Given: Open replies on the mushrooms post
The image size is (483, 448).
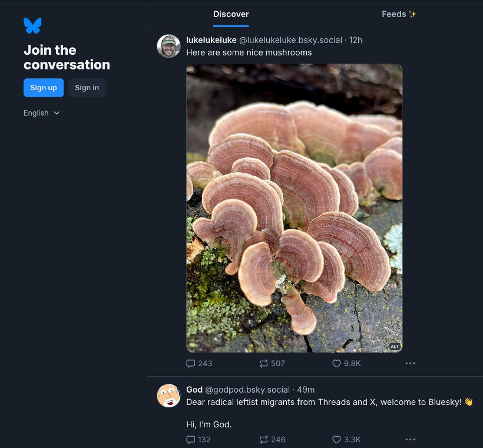Looking at the screenshot, I should pyautogui.click(x=199, y=363).
